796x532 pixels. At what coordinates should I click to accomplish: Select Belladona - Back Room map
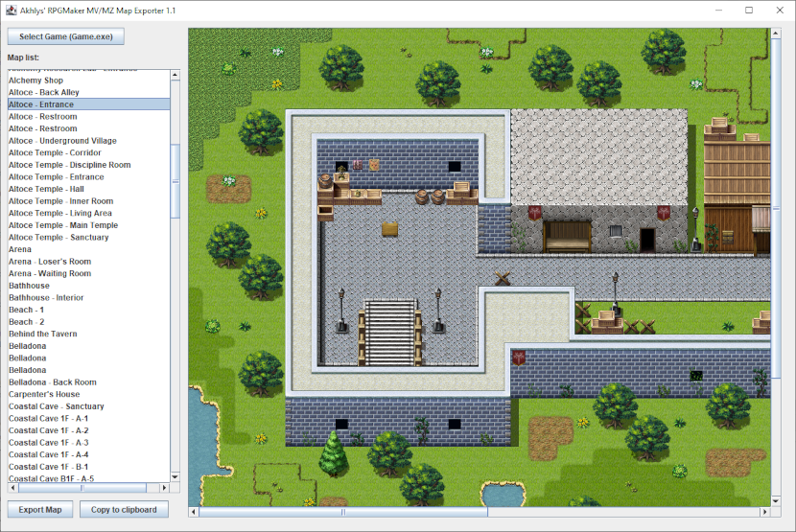click(89, 382)
